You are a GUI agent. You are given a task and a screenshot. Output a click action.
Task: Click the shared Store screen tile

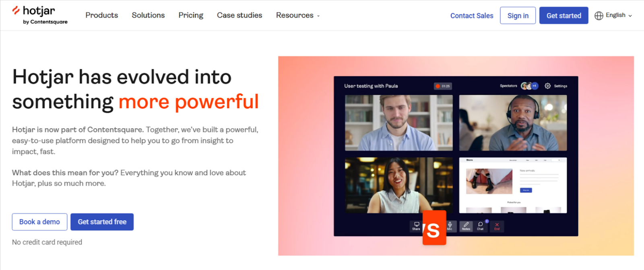[513, 185]
